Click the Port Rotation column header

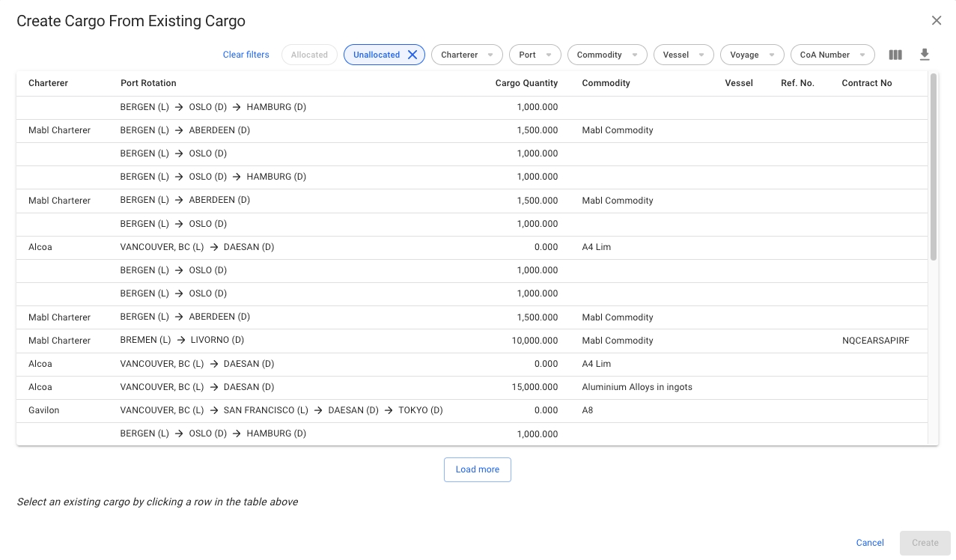coord(148,83)
